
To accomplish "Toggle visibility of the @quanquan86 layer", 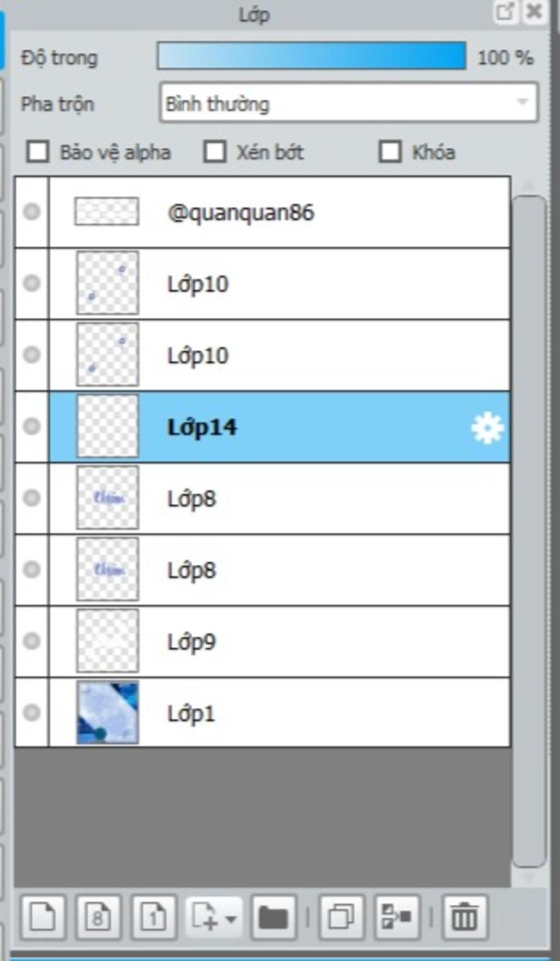I will point(32,212).
